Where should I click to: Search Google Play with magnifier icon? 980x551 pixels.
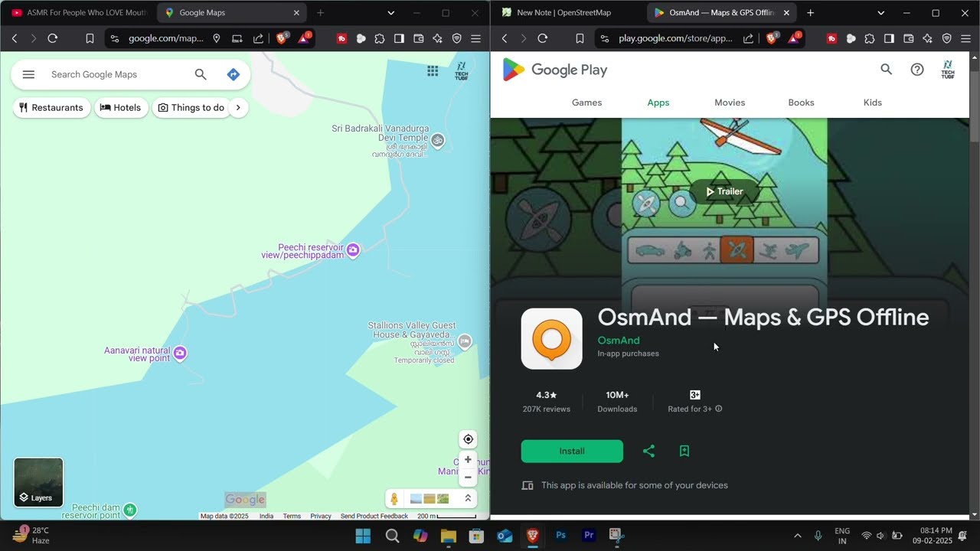[886, 70]
